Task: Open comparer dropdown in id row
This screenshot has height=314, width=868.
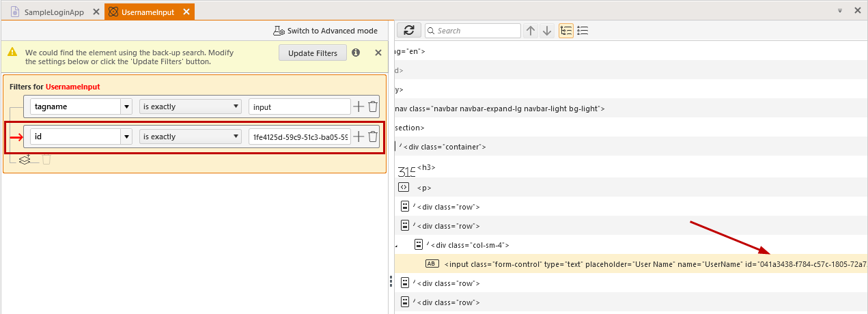Action: (x=191, y=137)
